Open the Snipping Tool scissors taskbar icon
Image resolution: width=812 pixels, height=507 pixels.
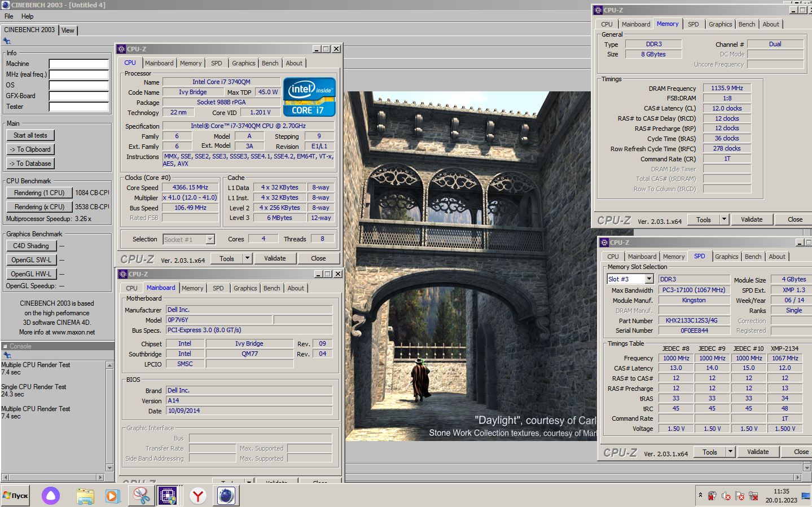[141, 496]
